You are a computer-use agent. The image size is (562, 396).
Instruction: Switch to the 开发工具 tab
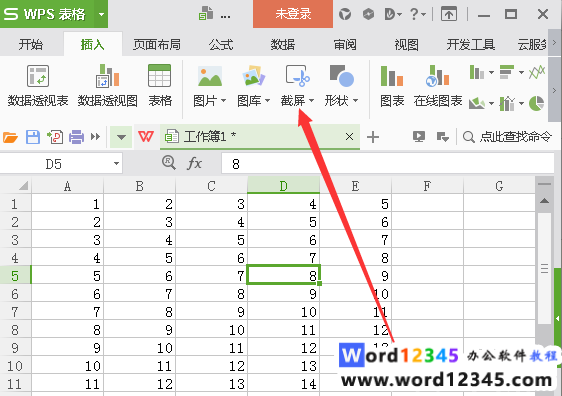pyautogui.click(x=471, y=45)
